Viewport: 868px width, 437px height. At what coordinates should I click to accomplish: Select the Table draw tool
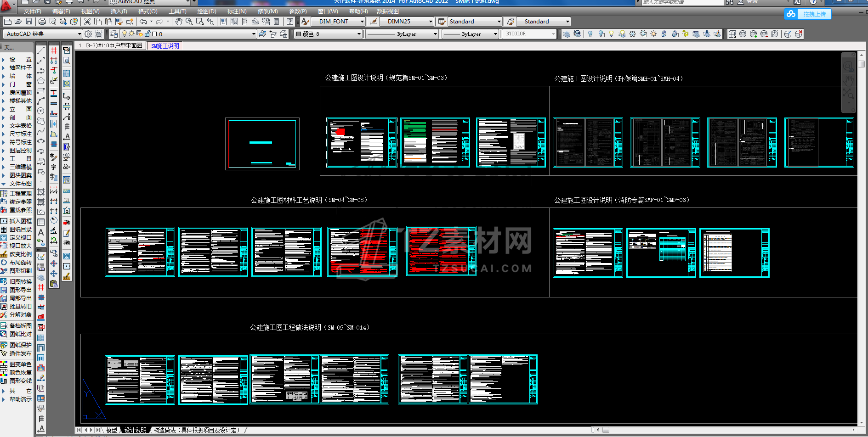[x=41, y=222]
